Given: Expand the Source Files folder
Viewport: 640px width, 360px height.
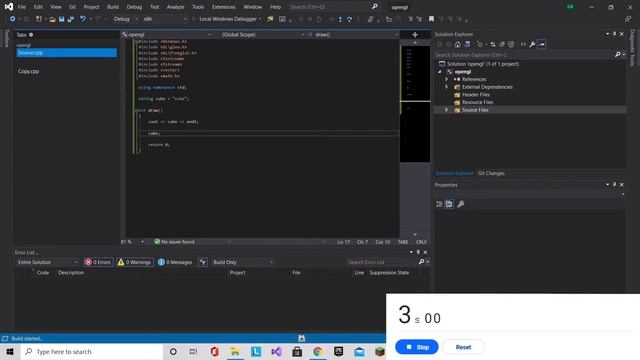Looking at the screenshot, I should tap(447, 110).
